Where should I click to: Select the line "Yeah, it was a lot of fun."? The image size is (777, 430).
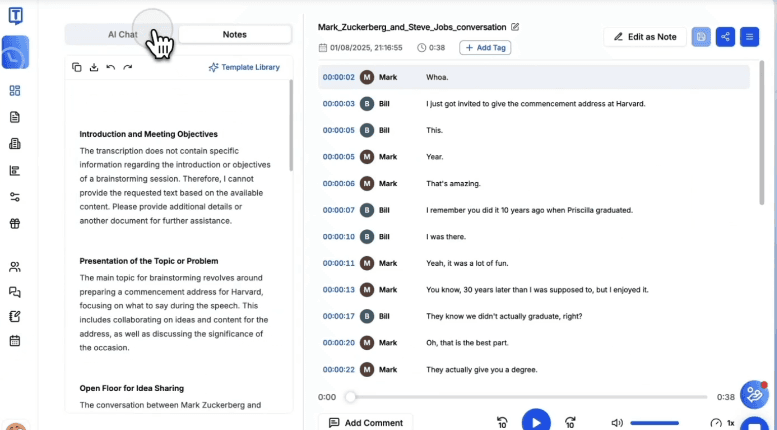click(467, 264)
